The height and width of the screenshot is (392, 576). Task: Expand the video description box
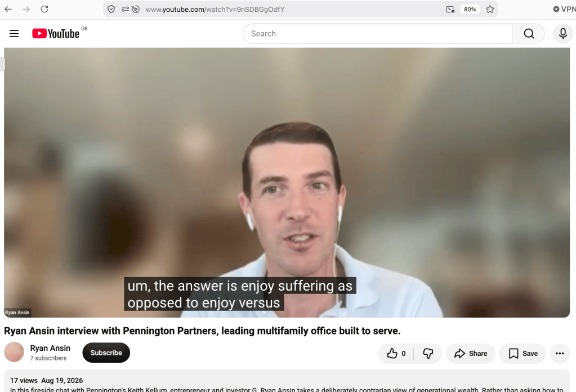pos(287,381)
